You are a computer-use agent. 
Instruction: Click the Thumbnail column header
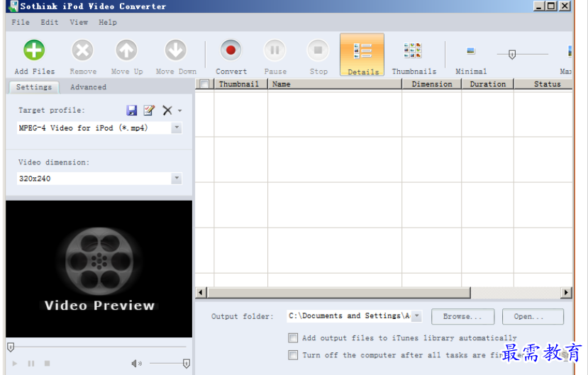point(240,84)
